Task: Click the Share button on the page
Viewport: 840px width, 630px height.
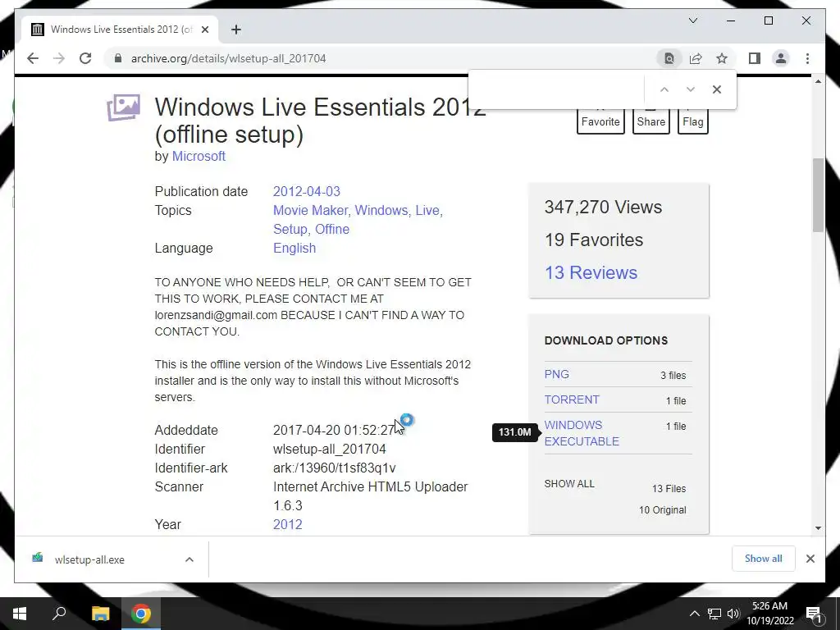Action: [651, 121]
